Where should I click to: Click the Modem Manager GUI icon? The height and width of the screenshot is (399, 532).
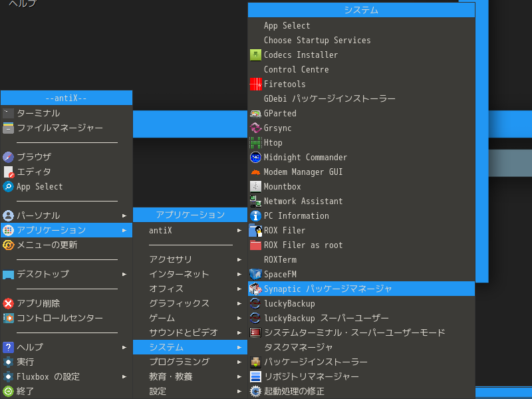pyautogui.click(x=255, y=172)
